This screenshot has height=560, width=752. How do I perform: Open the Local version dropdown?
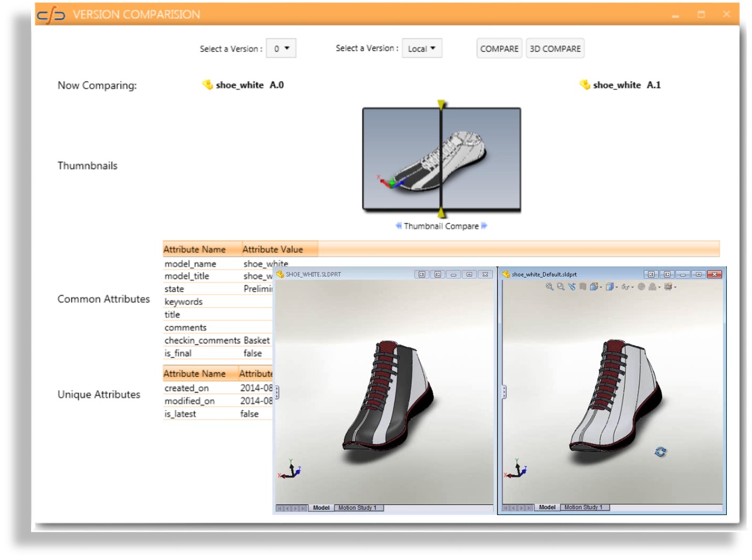point(422,49)
